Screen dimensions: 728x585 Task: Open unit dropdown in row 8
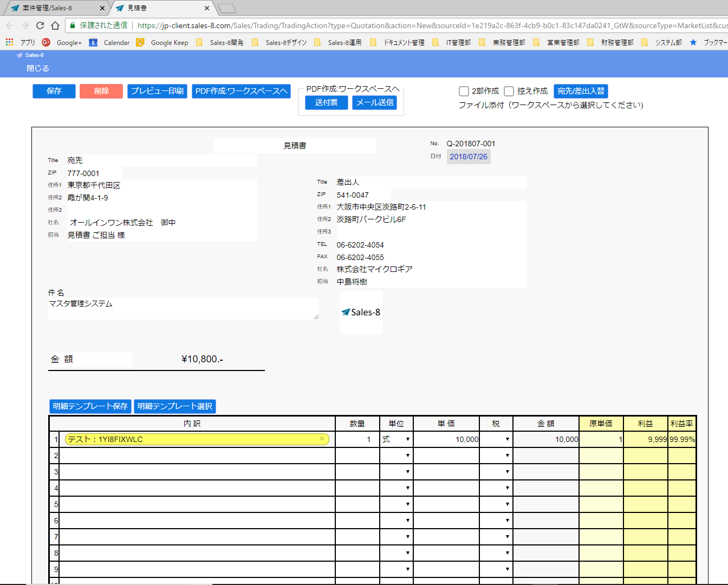[396, 553]
